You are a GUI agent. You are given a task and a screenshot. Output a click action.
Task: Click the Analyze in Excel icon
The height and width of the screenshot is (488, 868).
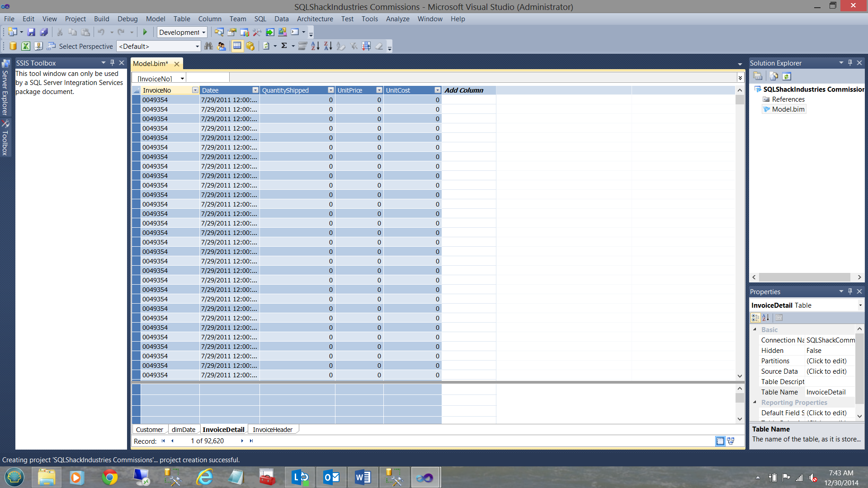26,46
